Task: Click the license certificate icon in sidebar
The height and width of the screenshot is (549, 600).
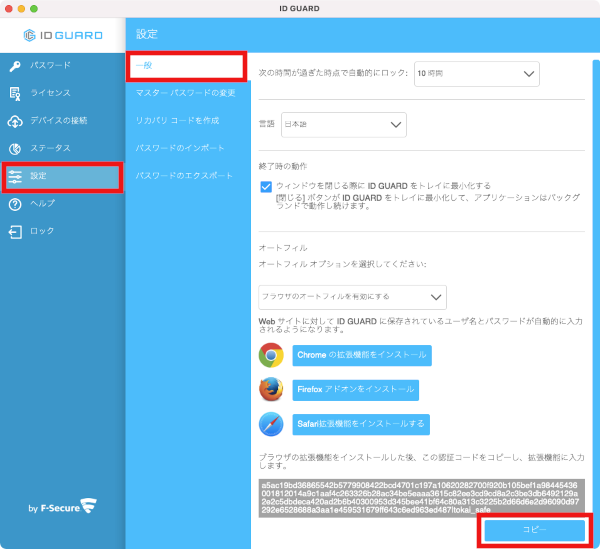Action: click(x=15, y=93)
